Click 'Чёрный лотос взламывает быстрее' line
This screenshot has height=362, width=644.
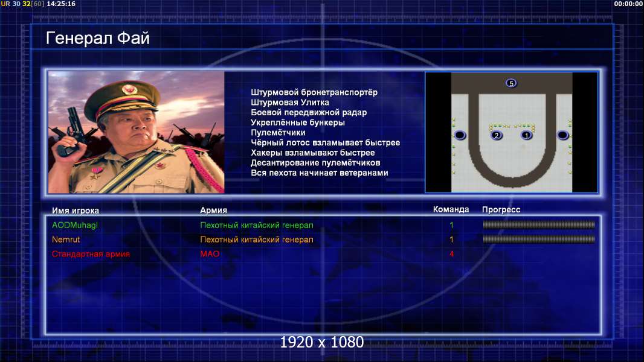click(x=325, y=142)
